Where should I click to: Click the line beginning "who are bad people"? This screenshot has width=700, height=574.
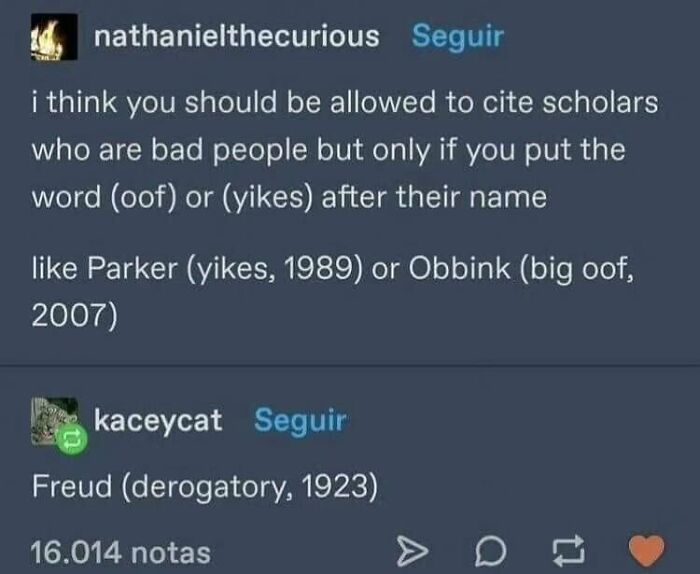pyautogui.click(x=328, y=150)
